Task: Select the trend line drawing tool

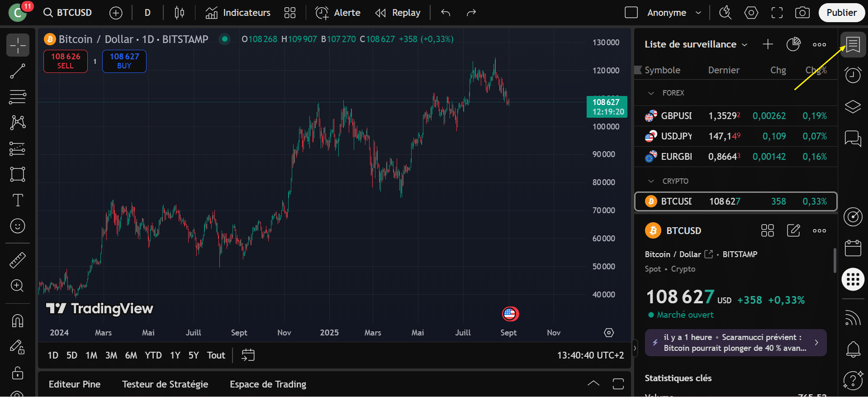Action: tap(18, 71)
